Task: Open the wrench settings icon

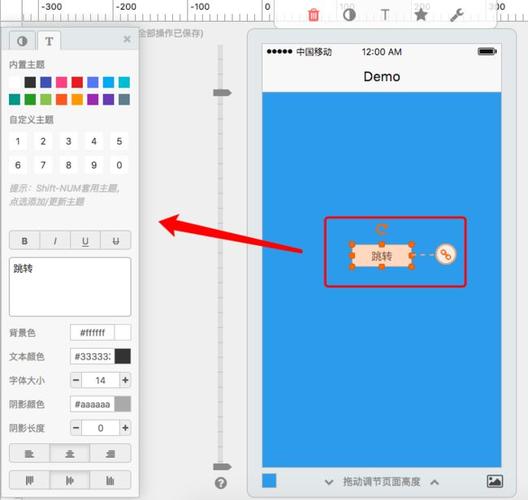Action: [x=457, y=15]
